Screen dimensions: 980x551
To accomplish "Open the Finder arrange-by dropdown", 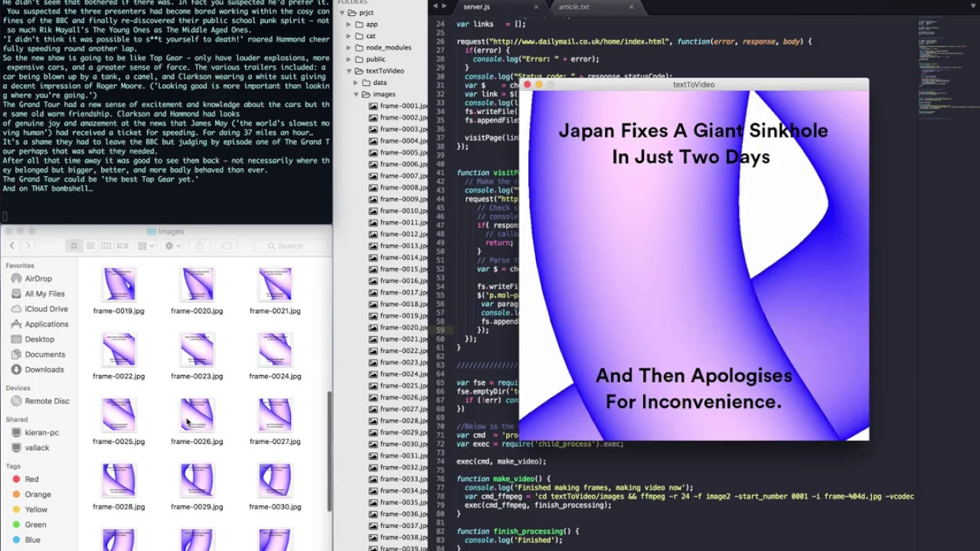I will point(145,246).
